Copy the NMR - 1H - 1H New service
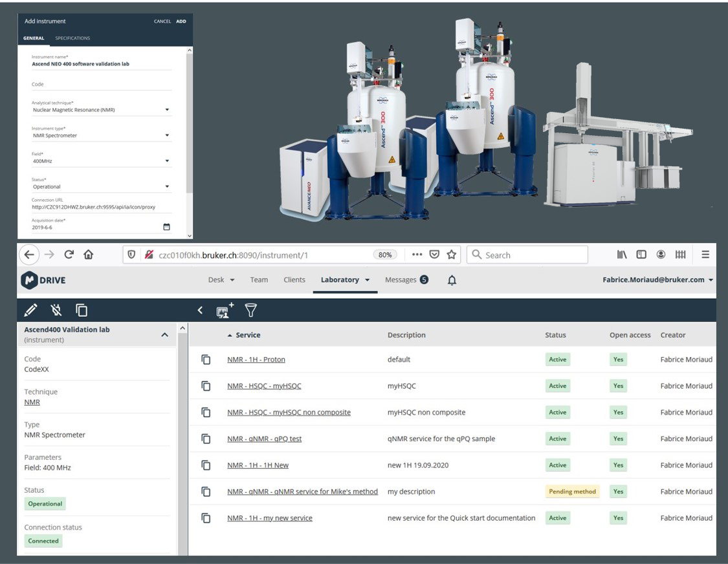 (x=206, y=466)
